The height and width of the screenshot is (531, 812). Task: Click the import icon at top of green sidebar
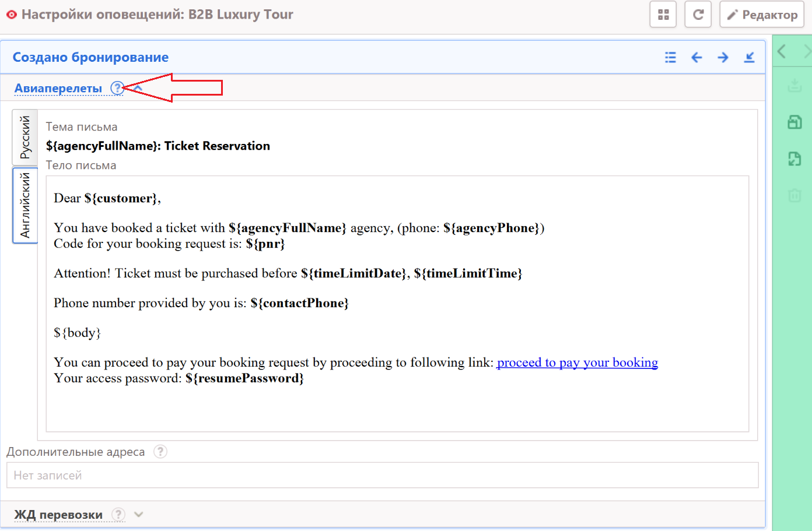pos(794,86)
